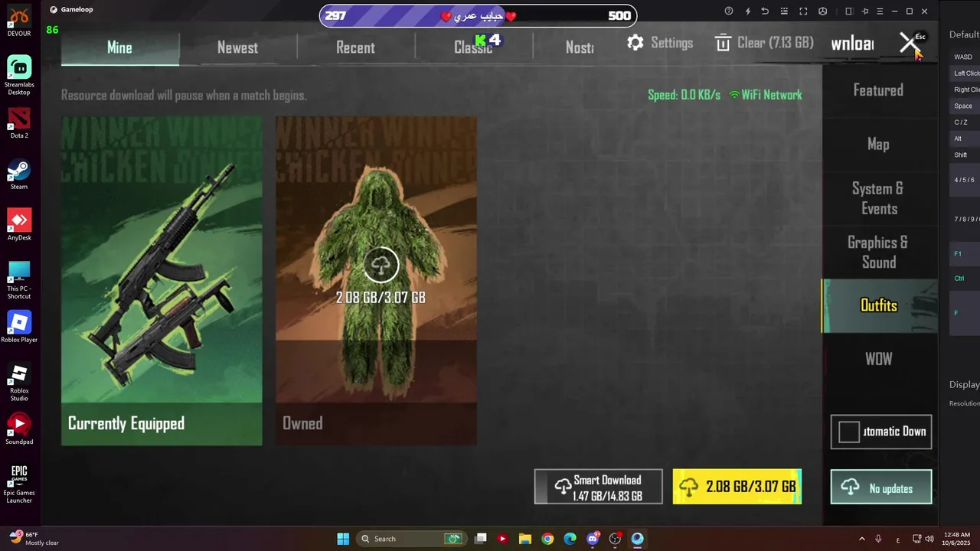This screenshot has width=980, height=551.
Task: Open AnyDesk desktop icon
Action: [x=19, y=224]
